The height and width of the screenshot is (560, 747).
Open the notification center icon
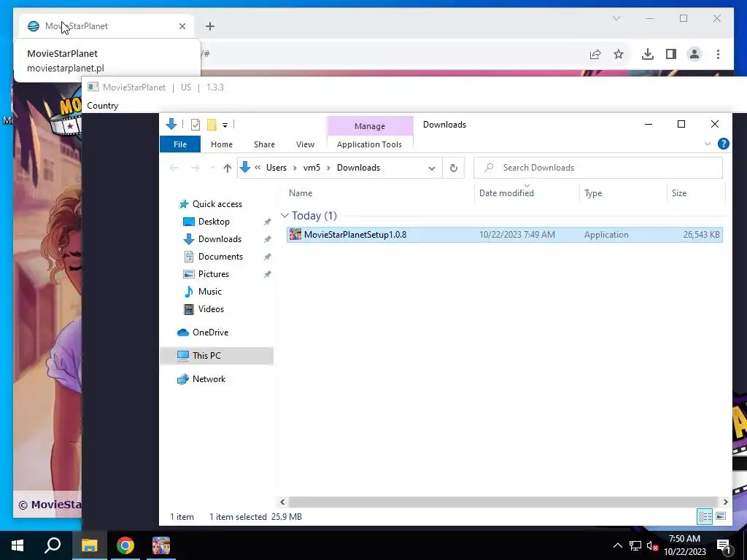coord(724,545)
